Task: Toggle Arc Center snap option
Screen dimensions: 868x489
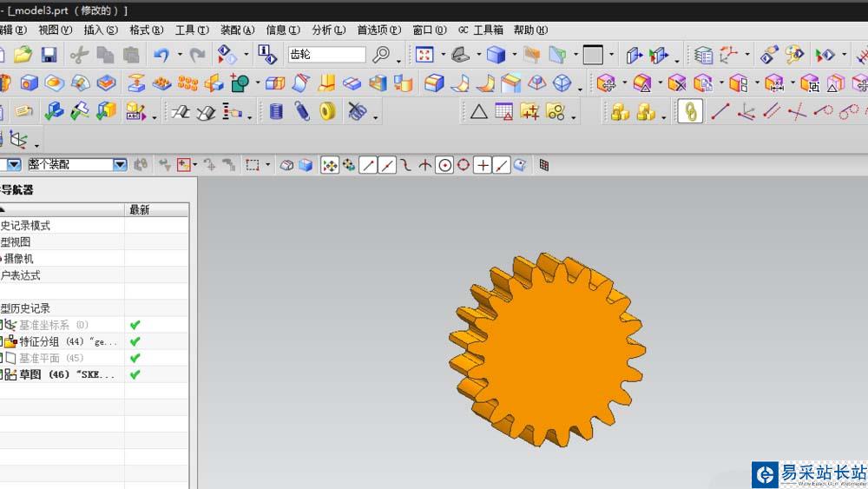Action: point(444,165)
